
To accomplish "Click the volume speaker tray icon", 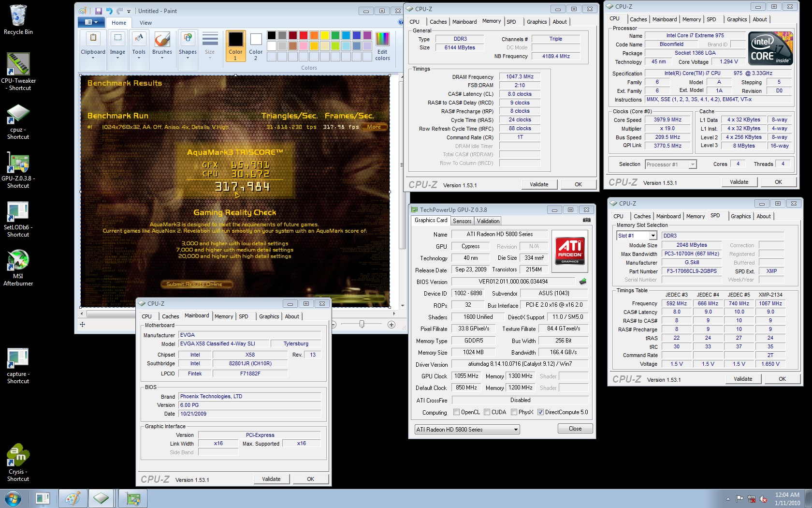I will [x=763, y=499].
